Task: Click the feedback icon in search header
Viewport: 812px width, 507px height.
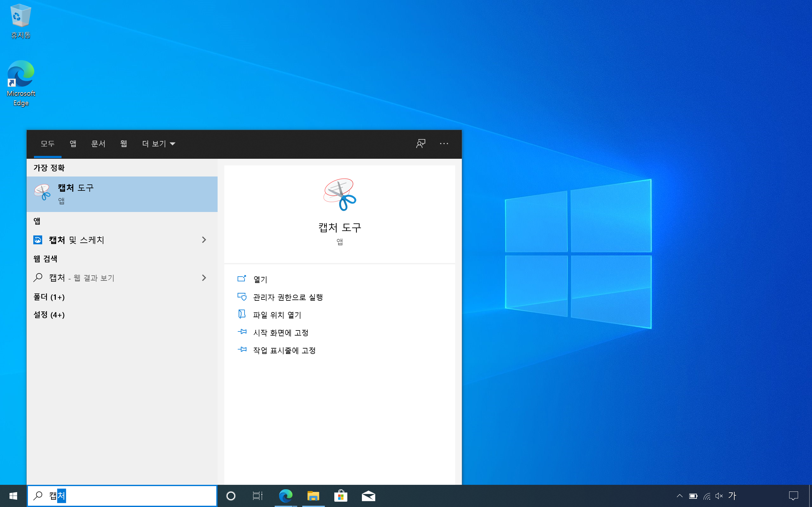Action: pyautogui.click(x=420, y=144)
